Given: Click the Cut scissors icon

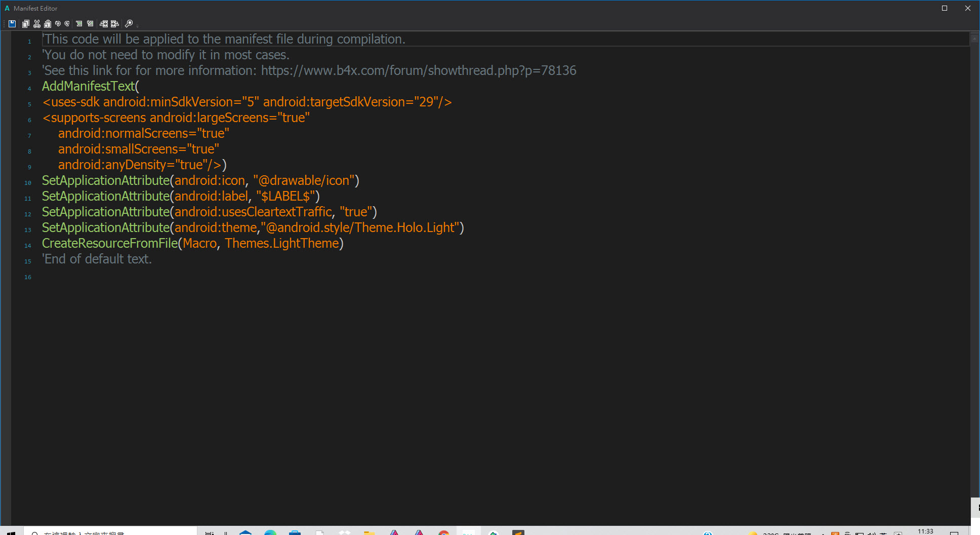Looking at the screenshot, I should point(36,23).
